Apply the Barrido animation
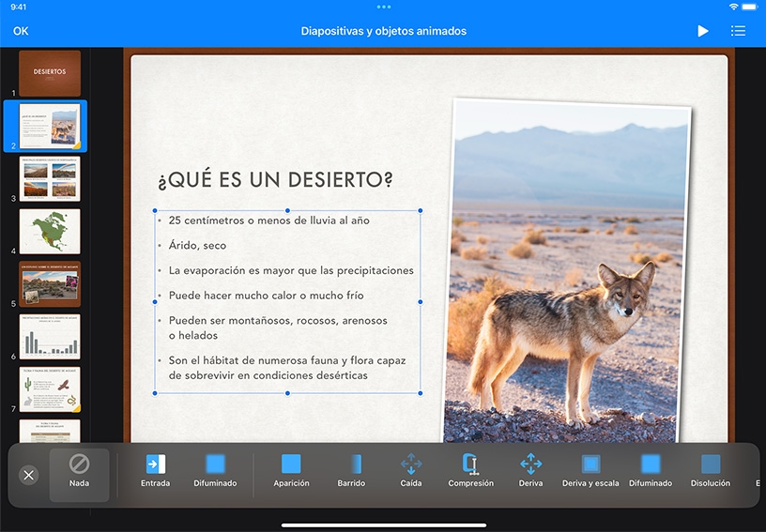The image size is (766, 532). 351,471
